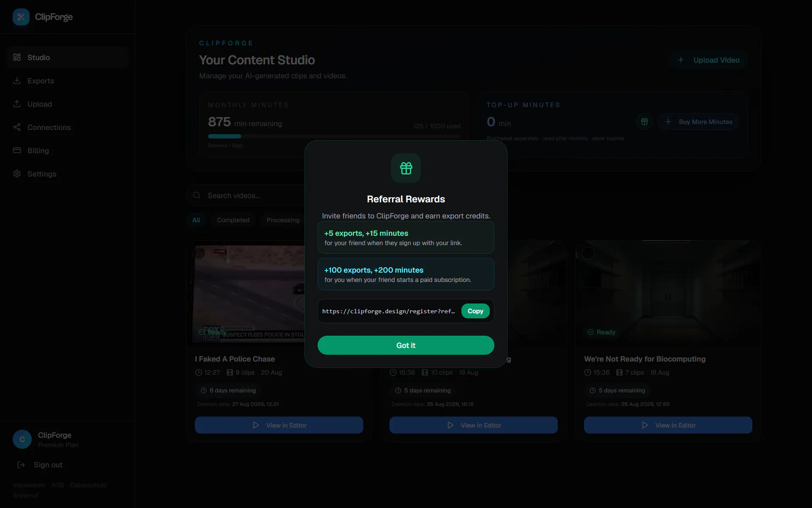Open I Faked A Police Chase in editor
This screenshot has height=508, width=812.
[279, 425]
